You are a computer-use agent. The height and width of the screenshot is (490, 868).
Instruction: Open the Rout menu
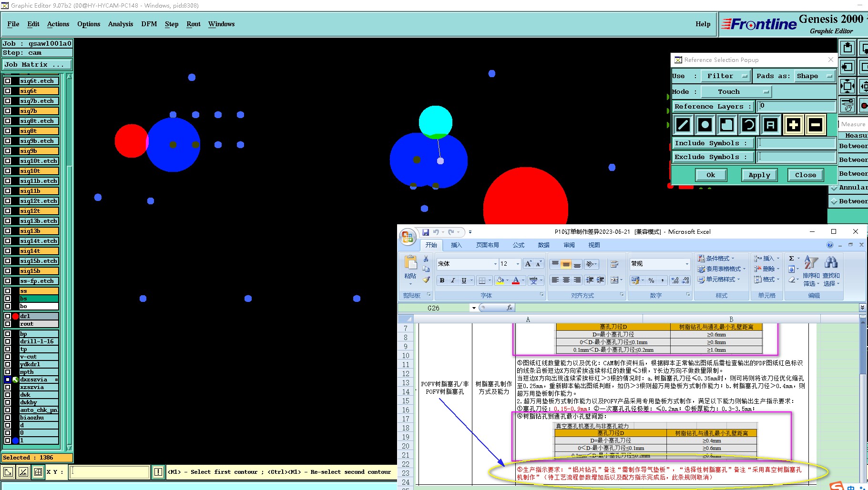[194, 24]
